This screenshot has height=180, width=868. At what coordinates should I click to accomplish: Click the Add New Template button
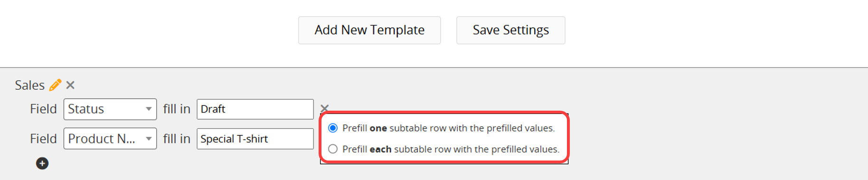(369, 30)
